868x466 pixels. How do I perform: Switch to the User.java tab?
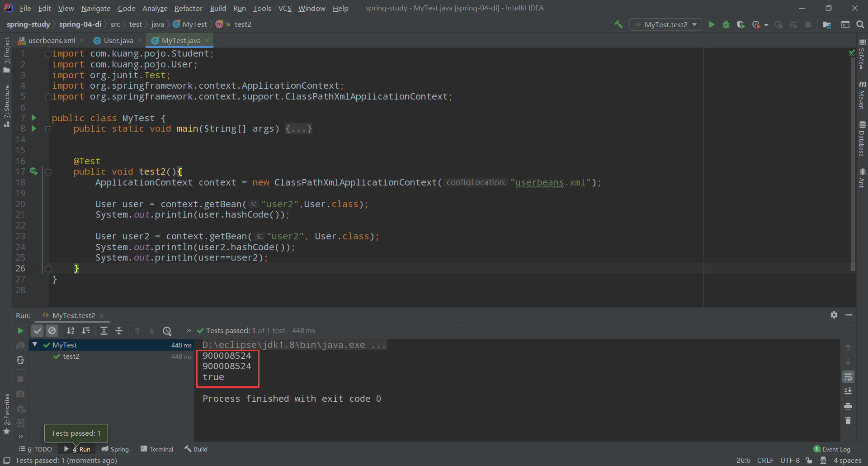click(x=118, y=40)
